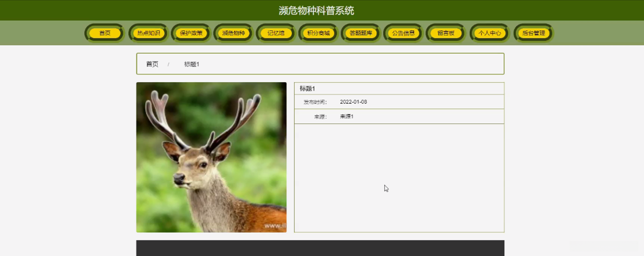Visit the 积分商城 menu item
The height and width of the screenshot is (256, 644).
tap(318, 33)
